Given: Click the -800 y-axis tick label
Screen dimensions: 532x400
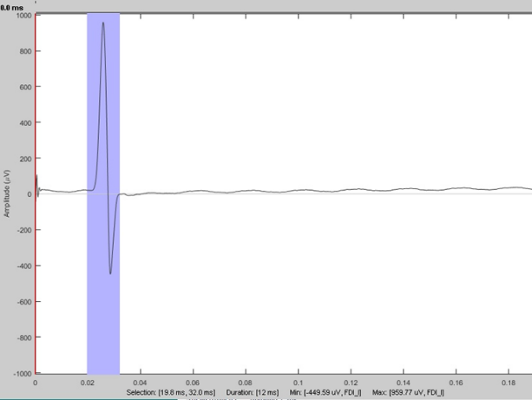Looking at the screenshot, I should click(24, 338).
